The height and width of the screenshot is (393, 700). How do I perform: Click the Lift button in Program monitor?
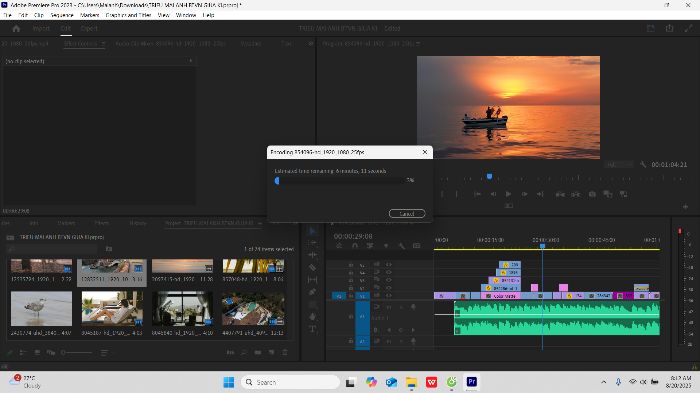[x=560, y=194]
